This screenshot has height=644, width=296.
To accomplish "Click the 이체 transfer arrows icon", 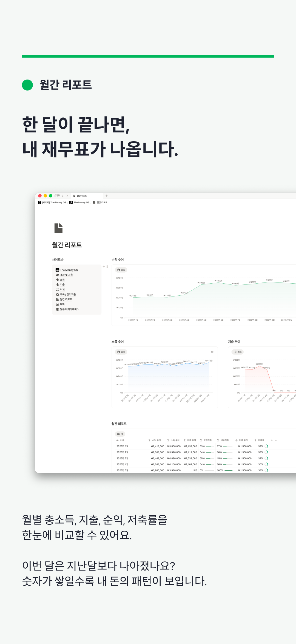I will tap(58, 290).
